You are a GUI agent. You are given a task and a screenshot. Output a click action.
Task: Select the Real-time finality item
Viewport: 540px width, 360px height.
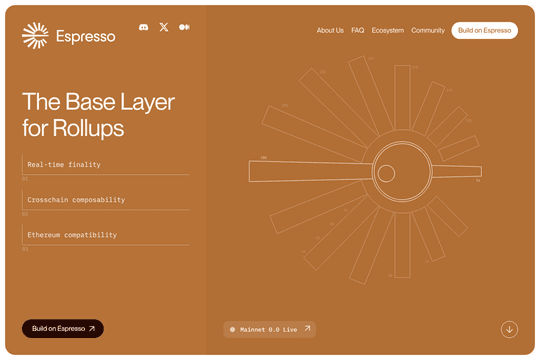click(105, 165)
